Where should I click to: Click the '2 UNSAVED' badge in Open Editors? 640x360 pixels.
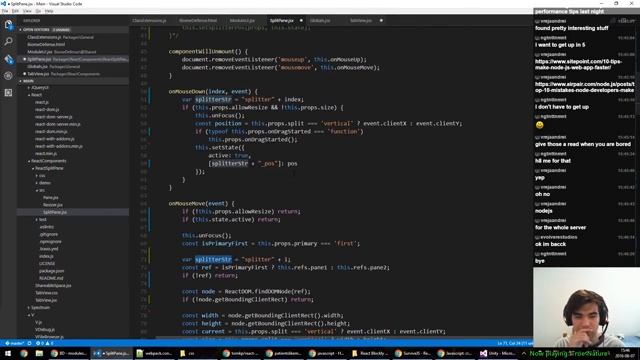[x=61, y=30]
